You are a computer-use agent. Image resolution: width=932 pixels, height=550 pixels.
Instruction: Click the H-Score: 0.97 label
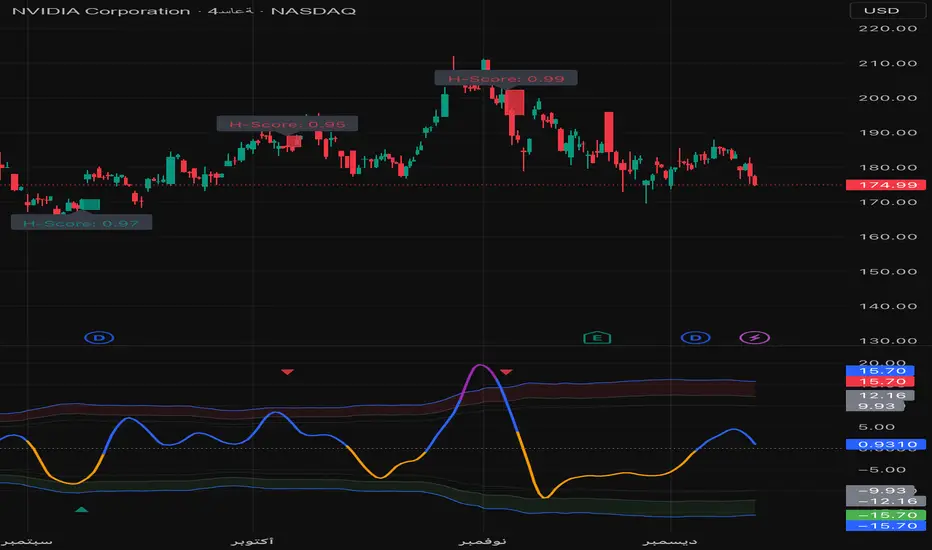tap(81, 223)
